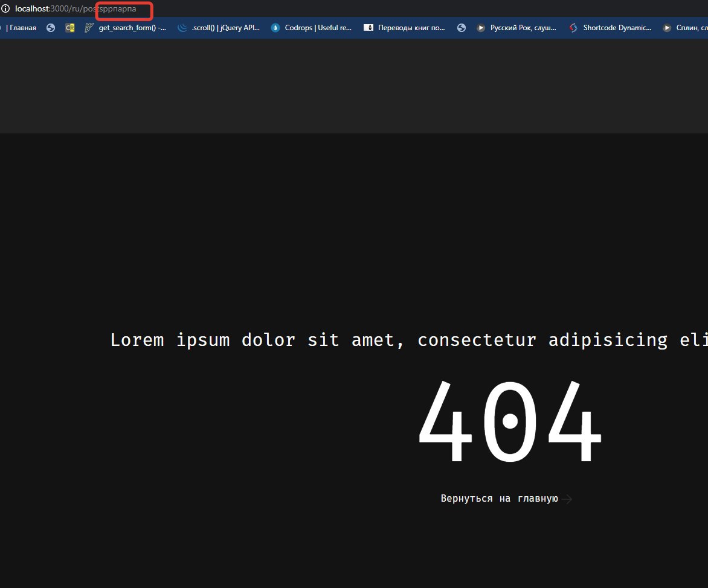The height and width of the screenshot is (588, 708).
Task: Focus the localhost:3000 address bar URL
Action: (76, 8)
